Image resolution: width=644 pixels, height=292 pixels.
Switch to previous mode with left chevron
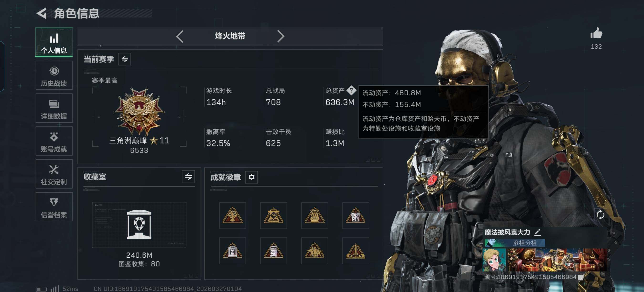(180, 36)
